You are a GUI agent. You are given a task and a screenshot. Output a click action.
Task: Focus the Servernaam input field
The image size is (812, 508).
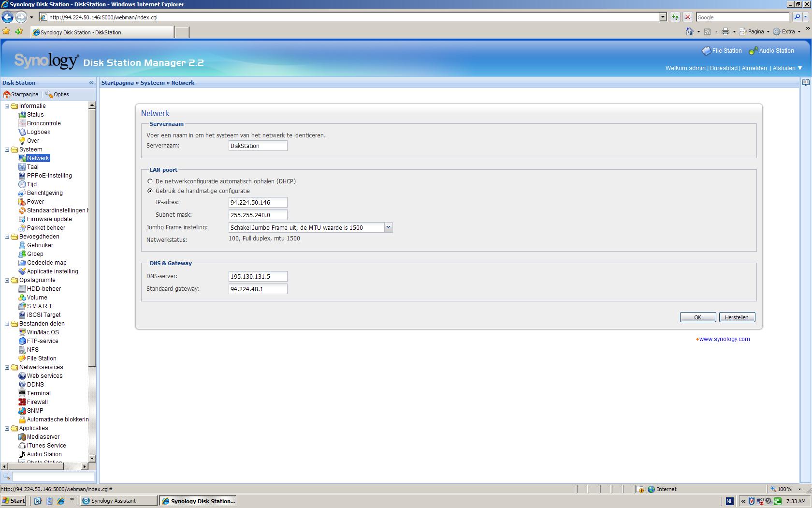tap(258, 146)
